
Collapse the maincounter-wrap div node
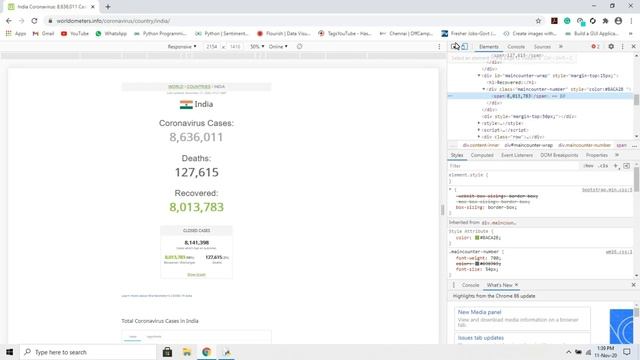[x=479, y=76]
